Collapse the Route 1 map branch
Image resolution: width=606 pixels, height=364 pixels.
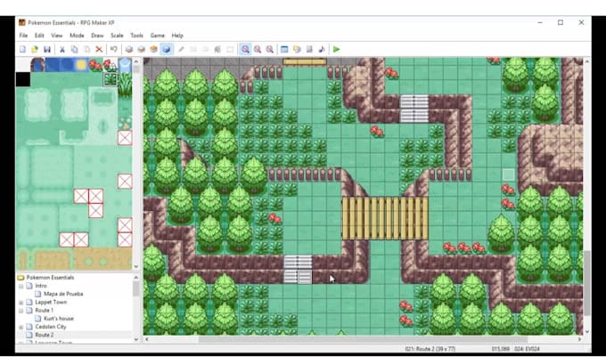tap(21, 311)
